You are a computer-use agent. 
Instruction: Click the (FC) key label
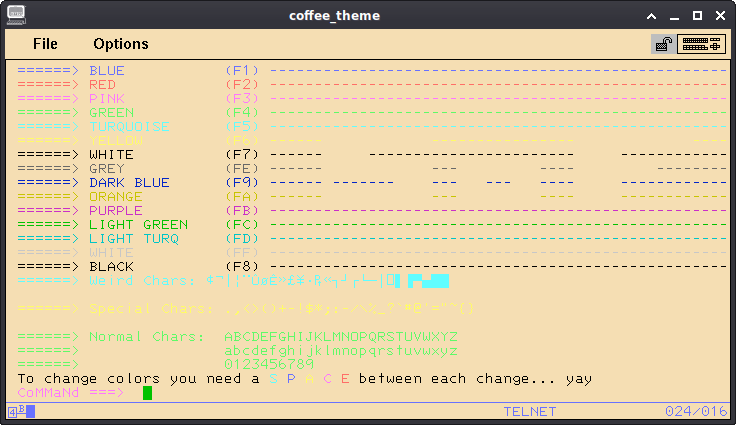[x=242, y=224]
